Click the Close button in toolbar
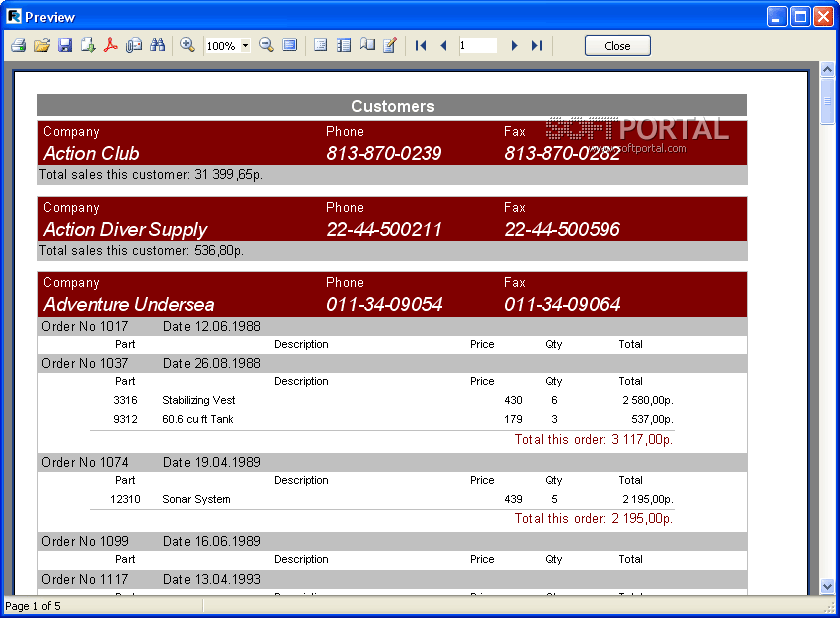 coord(617,46)
